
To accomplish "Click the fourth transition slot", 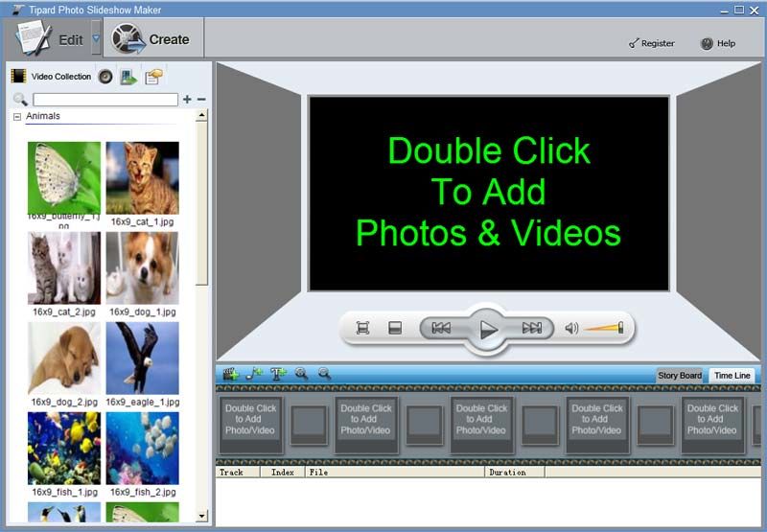I will [655, 425].
